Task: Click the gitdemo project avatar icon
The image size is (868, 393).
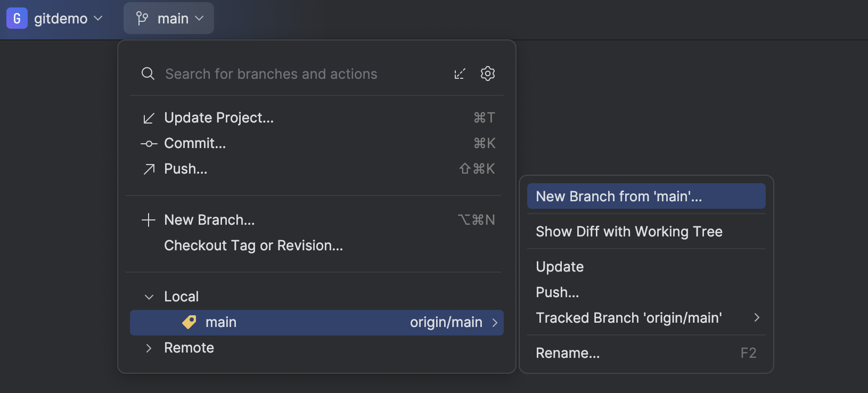Action: 16,18
